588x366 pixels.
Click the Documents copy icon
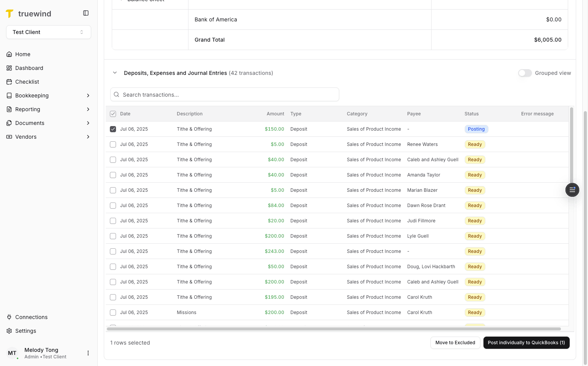click(9, 123)
